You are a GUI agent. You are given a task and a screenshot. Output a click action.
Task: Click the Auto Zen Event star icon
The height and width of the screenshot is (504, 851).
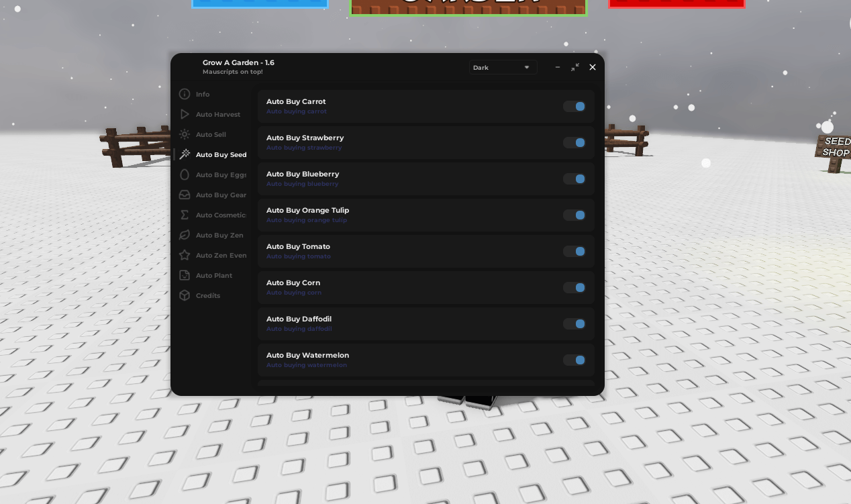pos(185,255)
